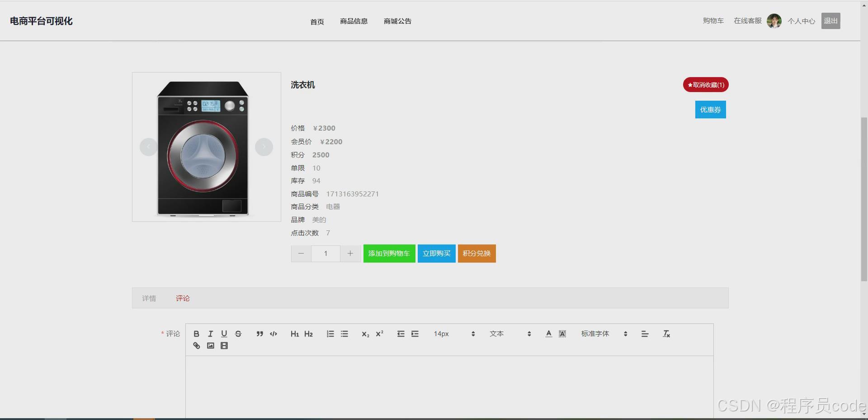Toggle an unordered list in the comment editor
Viewport: 868px width, 420px height.
[344, 334]
